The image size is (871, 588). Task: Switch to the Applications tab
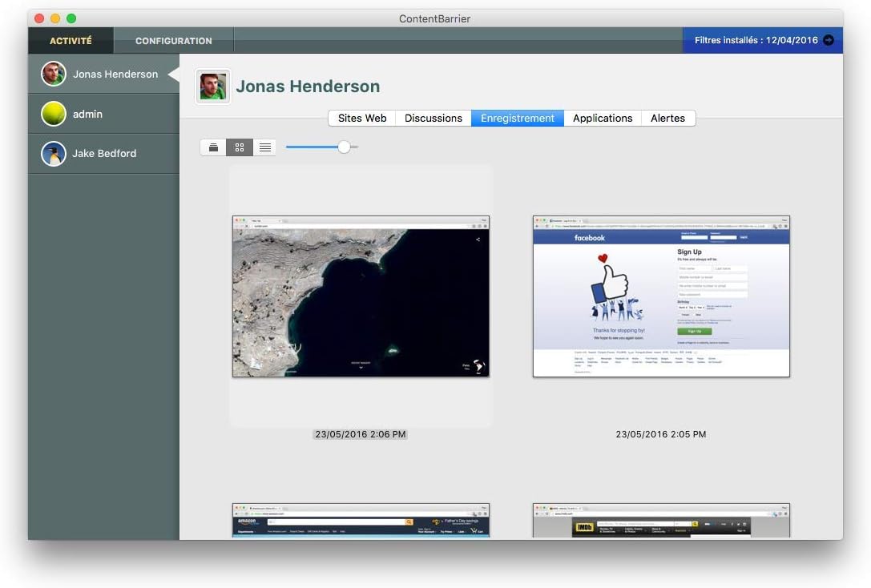[603, 118]
